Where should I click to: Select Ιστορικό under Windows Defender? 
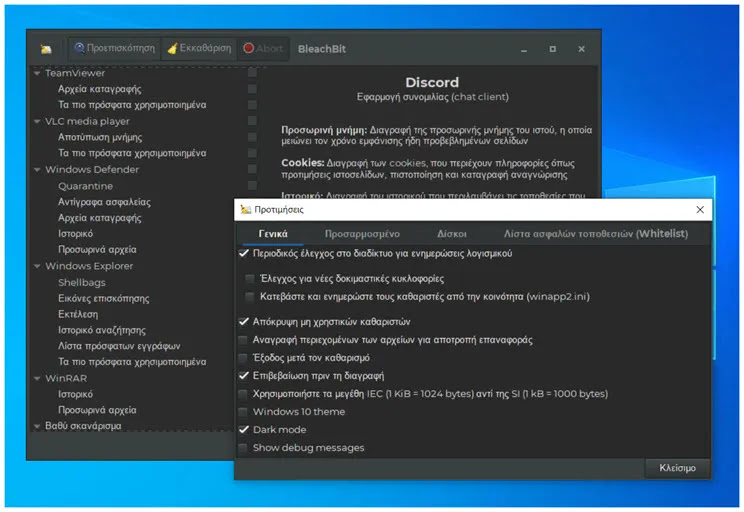75,233
